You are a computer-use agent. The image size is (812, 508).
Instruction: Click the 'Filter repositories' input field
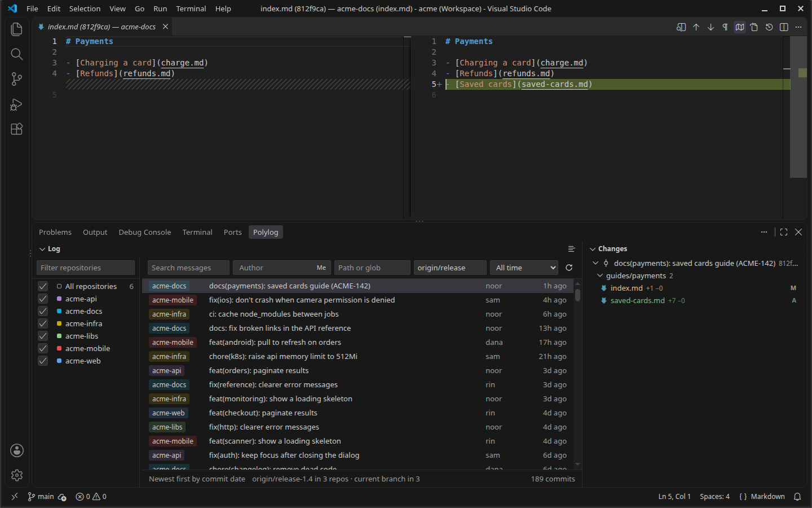86,268
